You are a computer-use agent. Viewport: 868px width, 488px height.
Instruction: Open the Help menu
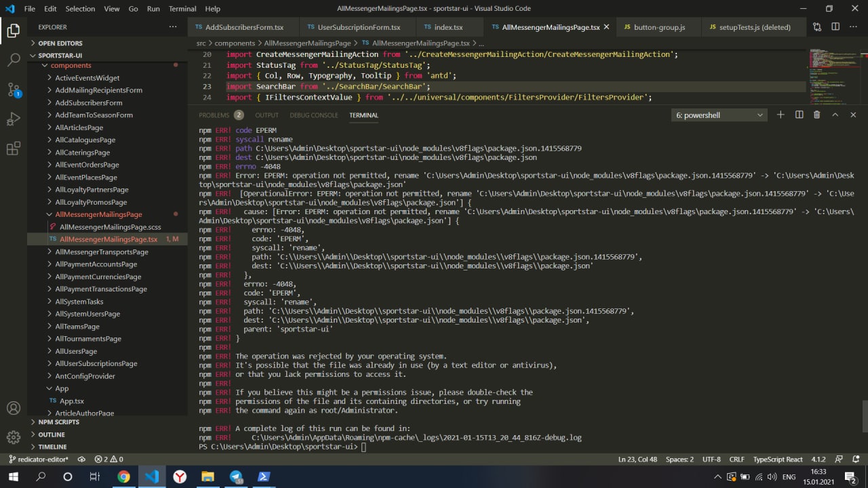pyautogui.click(x=212, y=9)
